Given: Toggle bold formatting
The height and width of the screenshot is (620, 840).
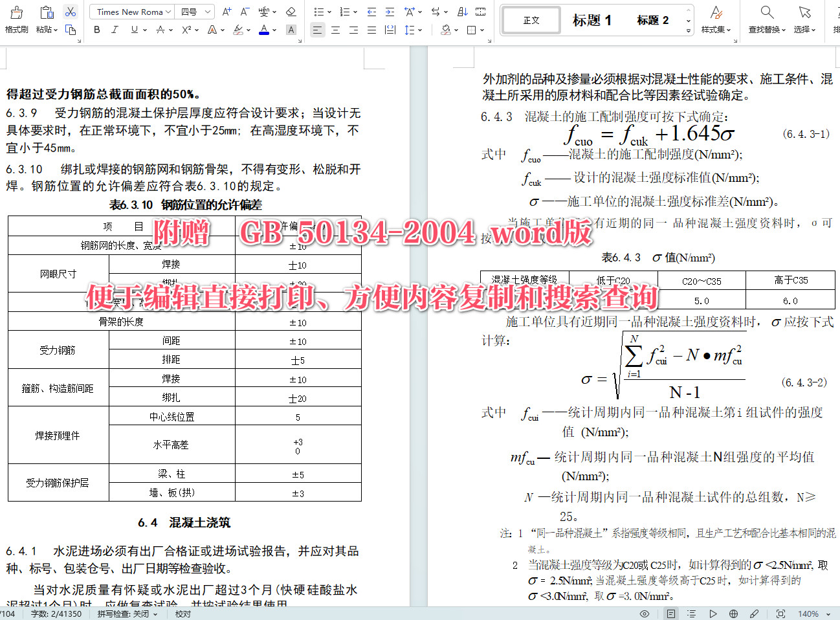Looking at the screenshot, I should (x=96, y=30).
